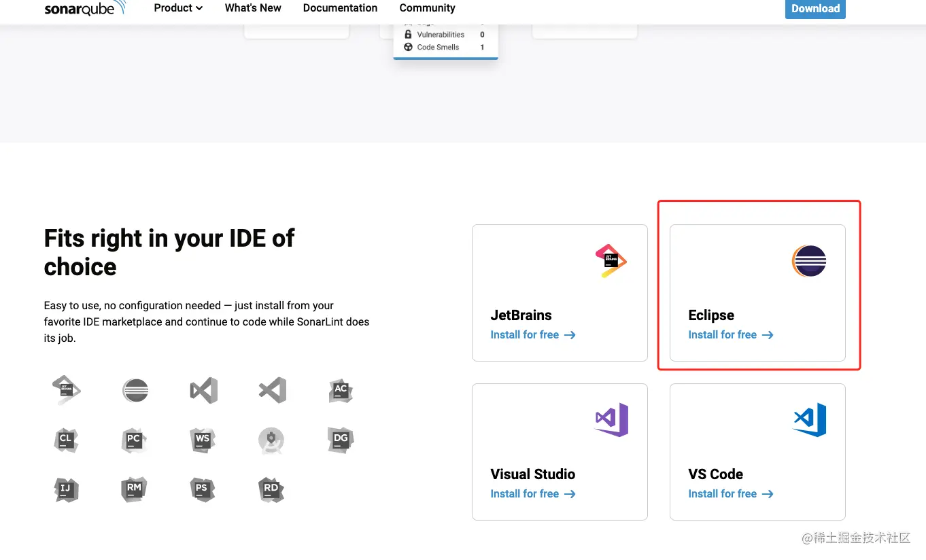Click the grey Visual Studio icon in IDE grid
The width and height of the screenshot is (926, 560).
click(x=204, y=390)
